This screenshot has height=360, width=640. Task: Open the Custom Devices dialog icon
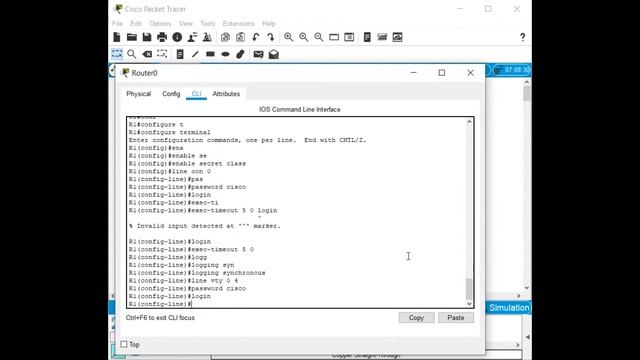click(x=367, y=37)
